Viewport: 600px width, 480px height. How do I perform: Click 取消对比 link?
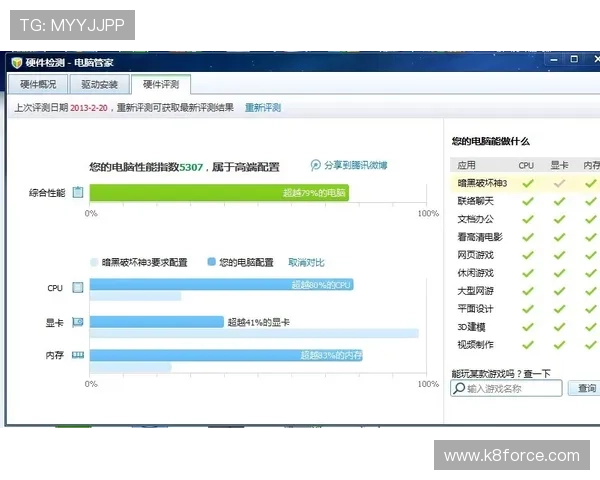pyautogui.click(x=306, y=263)
